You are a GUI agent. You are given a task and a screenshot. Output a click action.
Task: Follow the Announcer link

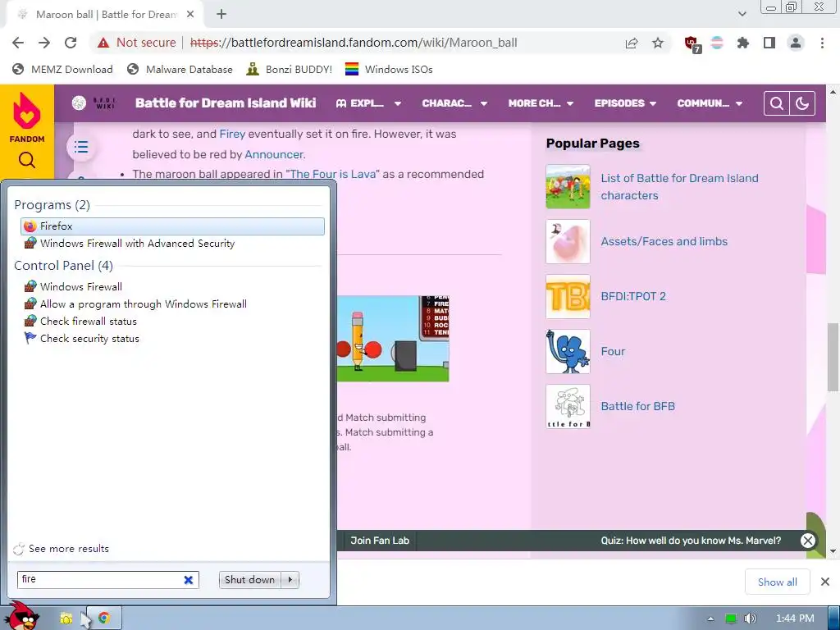pyautogui.click(x=274, y=154)
